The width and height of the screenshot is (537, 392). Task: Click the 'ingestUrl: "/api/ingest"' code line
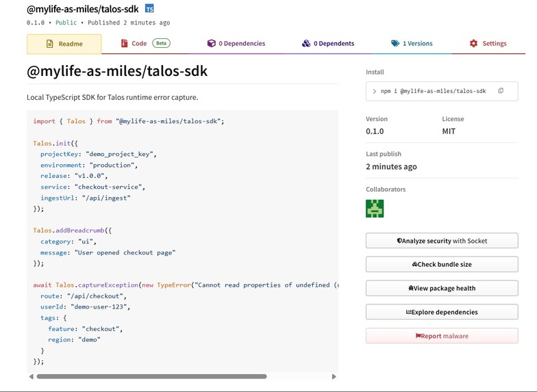pyautogui.click(x=85, y=198)
